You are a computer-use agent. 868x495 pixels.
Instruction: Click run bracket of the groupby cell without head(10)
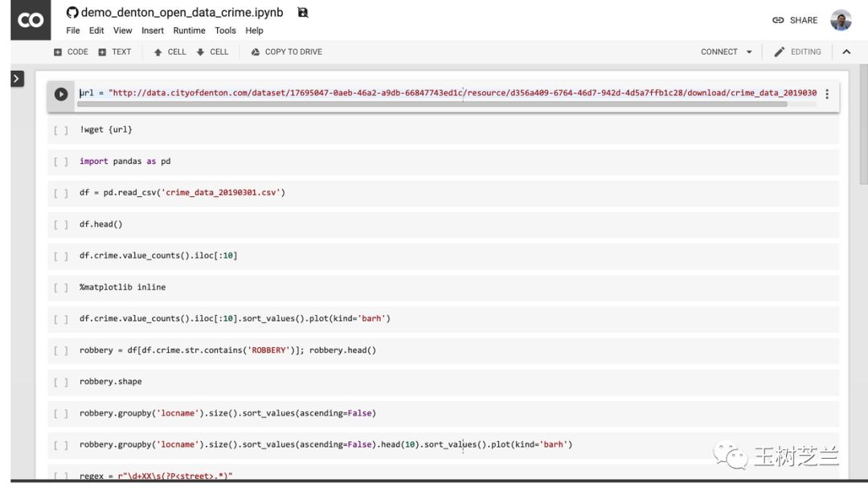coord(61,414)
